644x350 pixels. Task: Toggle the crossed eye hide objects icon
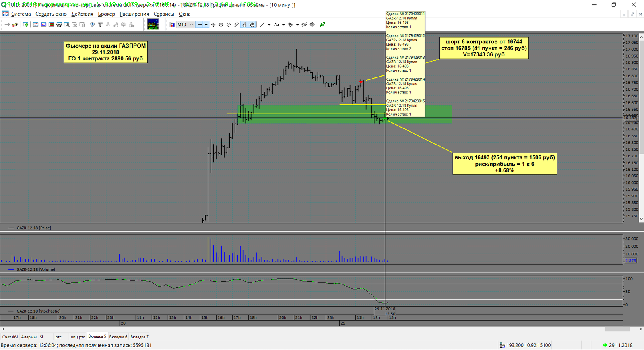pos(304,25)
